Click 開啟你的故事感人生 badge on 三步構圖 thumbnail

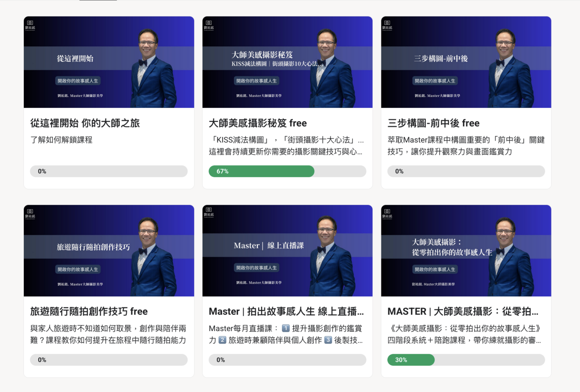coord(435,81)
